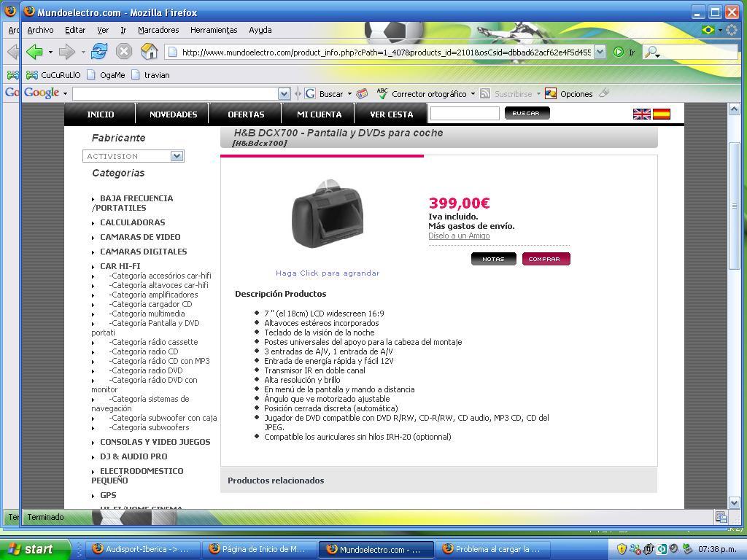747x560 pixels.
Task: Click the Suscribirse feed icon
Action: pyautogui.click(x=485, y=94)
